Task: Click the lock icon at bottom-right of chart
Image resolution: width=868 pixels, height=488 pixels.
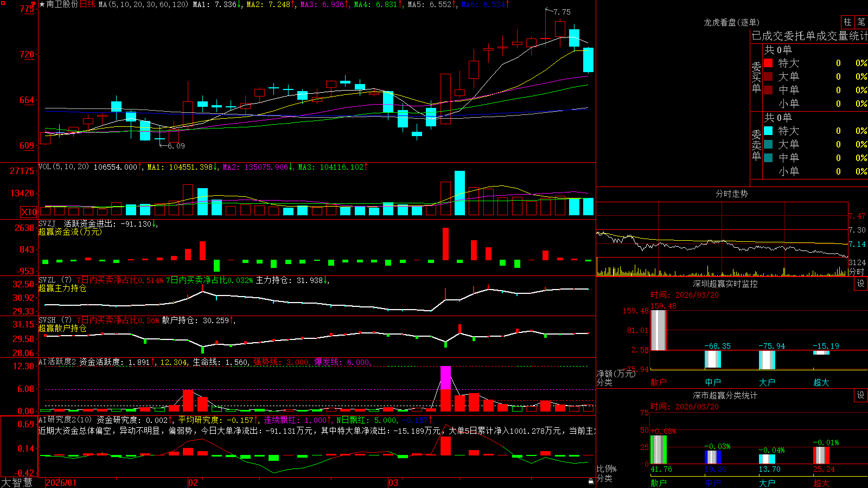Action: [591, 481]
